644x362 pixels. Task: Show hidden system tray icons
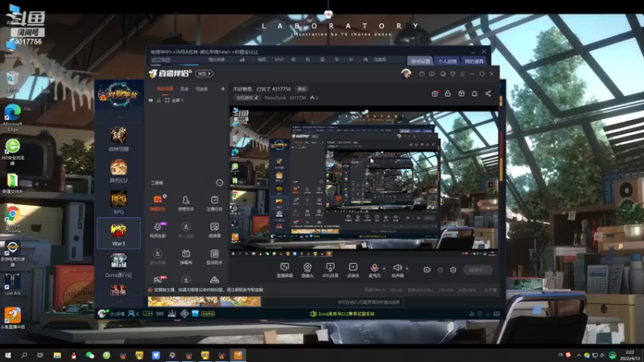[x=579, y=355]
